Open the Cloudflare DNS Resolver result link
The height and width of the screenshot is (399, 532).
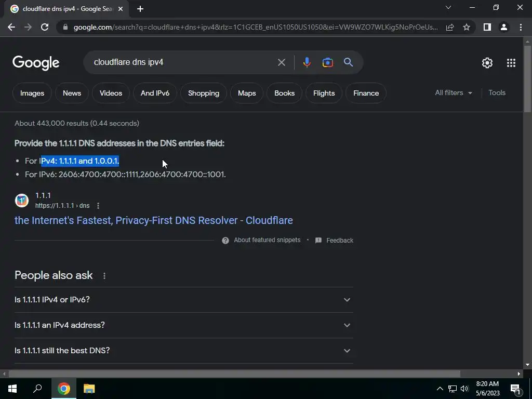(153, 220)
